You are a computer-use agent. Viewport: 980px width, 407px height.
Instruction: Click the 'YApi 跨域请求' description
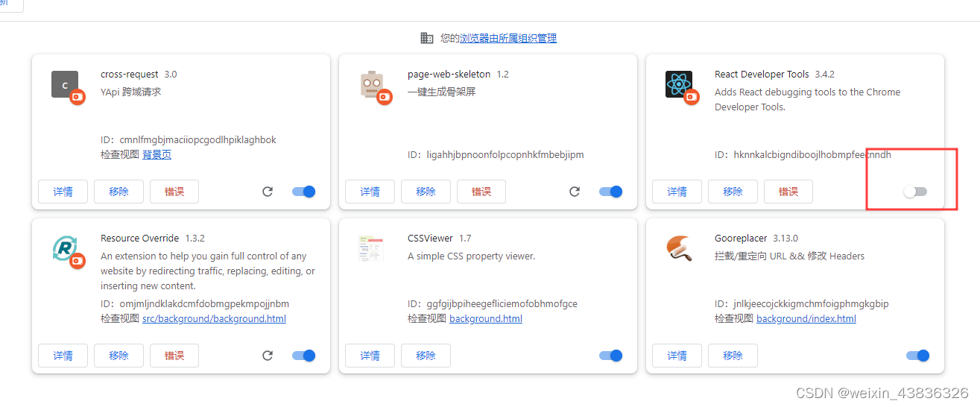(131, 92)
